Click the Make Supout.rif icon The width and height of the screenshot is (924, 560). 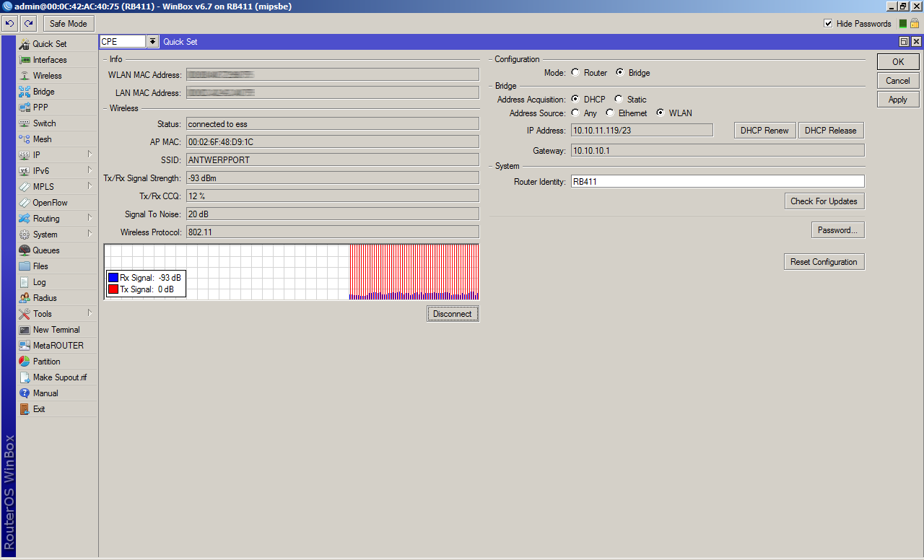[25, 377]
